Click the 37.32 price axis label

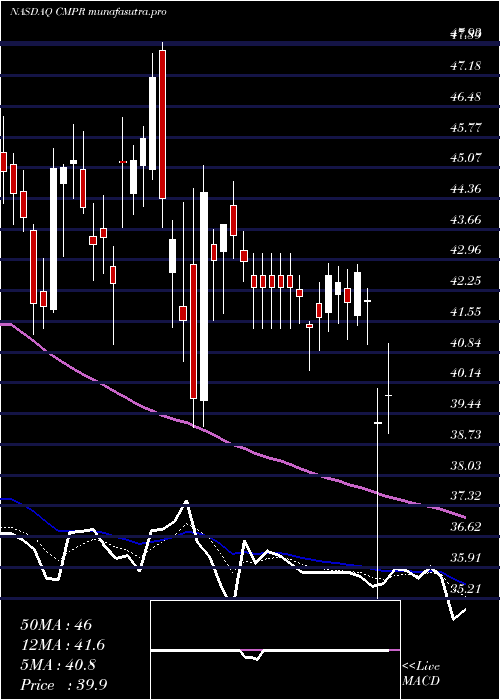(466, 496)
